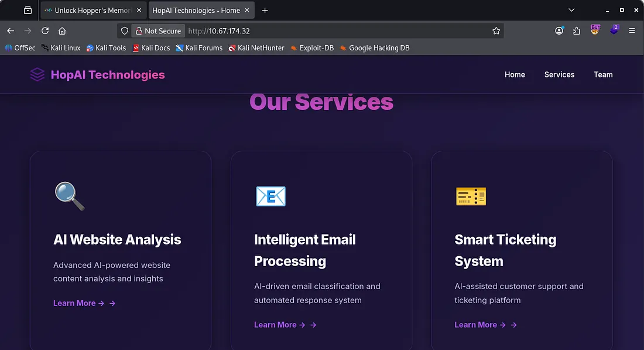Image resolution: width=644 pixels, height=350 pixels.
Task: Switch to the Unlock Hopper's Memory tab
Action: (92, 11)
